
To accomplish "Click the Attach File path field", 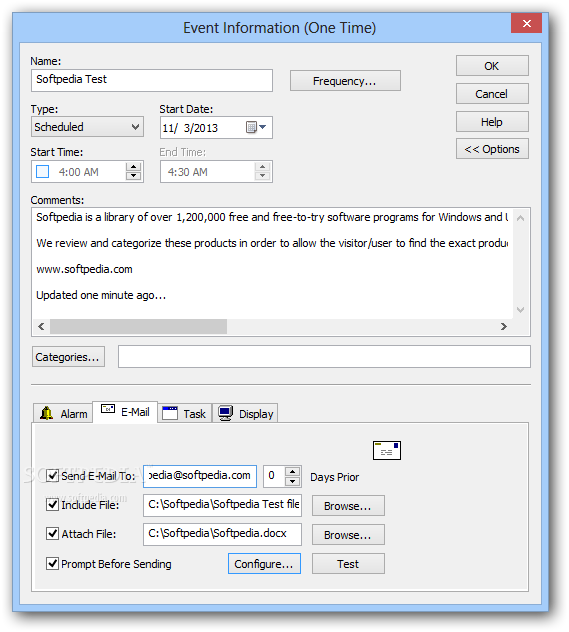I will pos(222,534).
